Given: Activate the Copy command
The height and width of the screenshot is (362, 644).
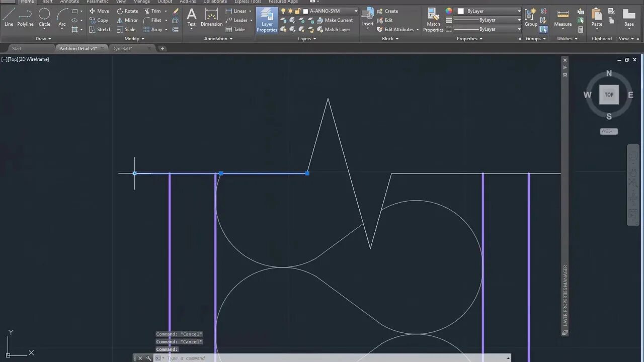Looking at the screenshot, I should coord(99,20).
